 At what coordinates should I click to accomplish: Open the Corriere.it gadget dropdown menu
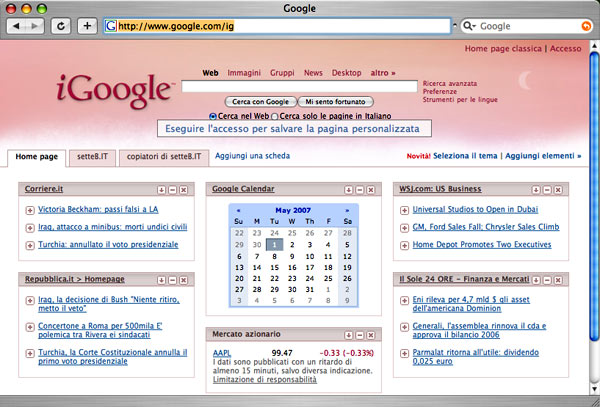pyautogui.click(x=161, y=190)
